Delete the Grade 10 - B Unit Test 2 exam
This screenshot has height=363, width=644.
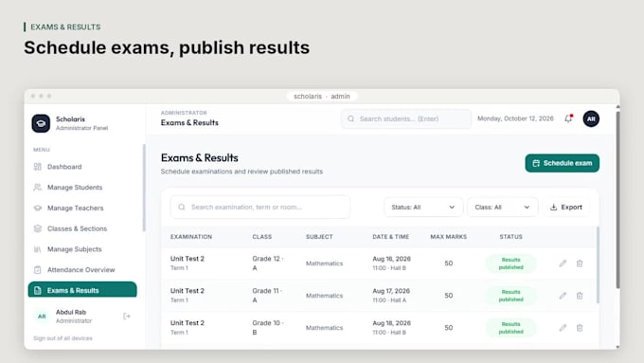[x=579, y=328]
